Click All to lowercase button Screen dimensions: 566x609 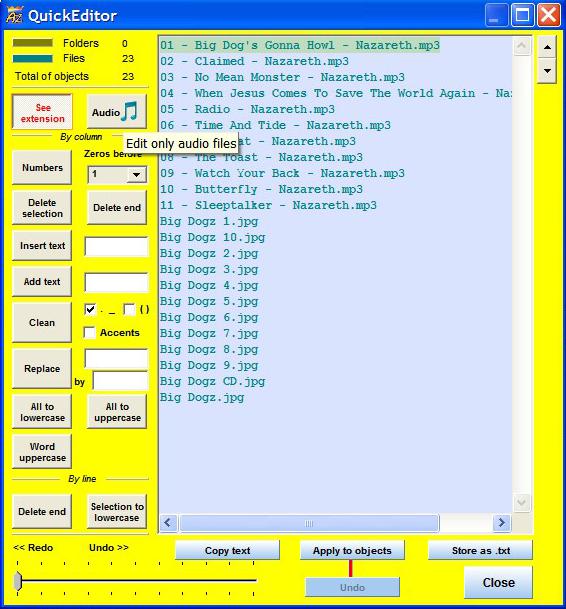[x=42, y=412]
